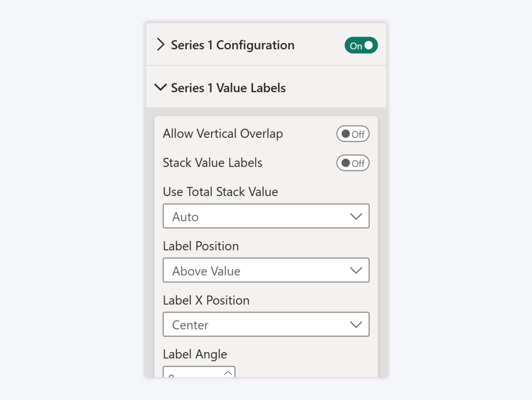This screenshot has height=400, width=532.
Task: Click the chevron on the Use Total Stack Value dropdown
Action: click(x=356, y=216)
